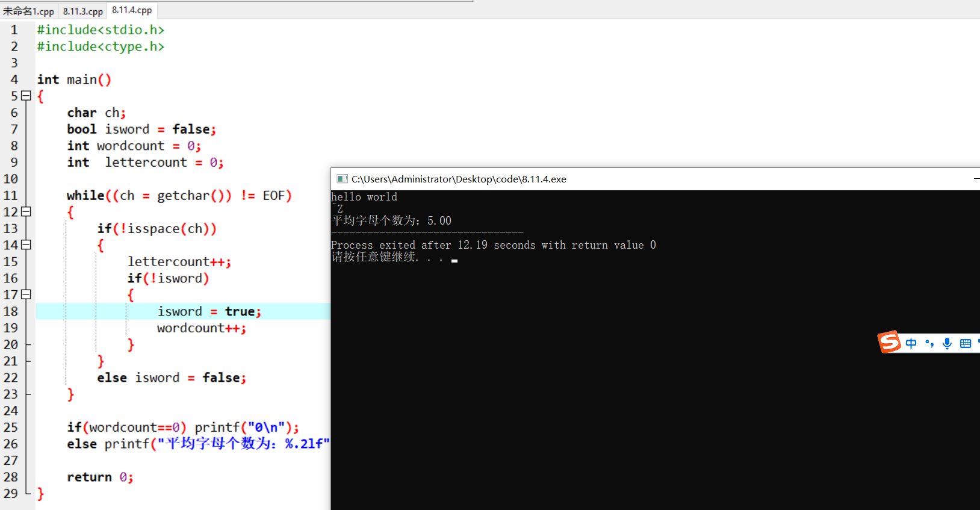The image size is (980, 510).
Task: Collapse the if block fold at line 14
Action: click(26, 244)
